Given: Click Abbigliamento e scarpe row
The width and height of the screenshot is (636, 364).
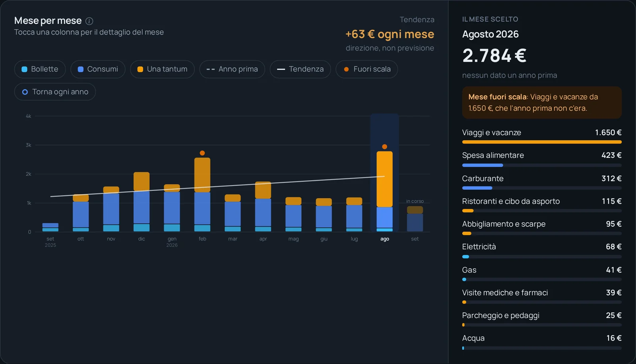Looking at the screenshot, I should pos(542,227).
